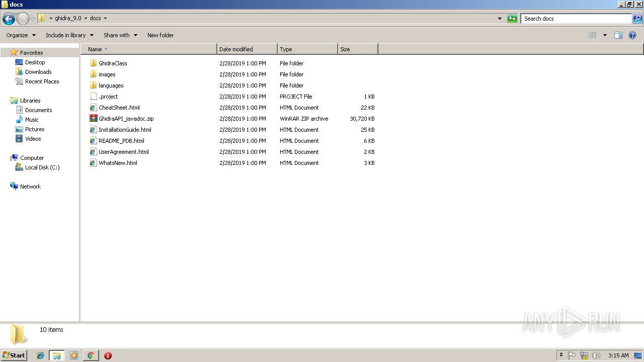Toggle the preview pane icon
Image resolution: width=644 pixels, height=362 pixels.
tap(618, 35)
